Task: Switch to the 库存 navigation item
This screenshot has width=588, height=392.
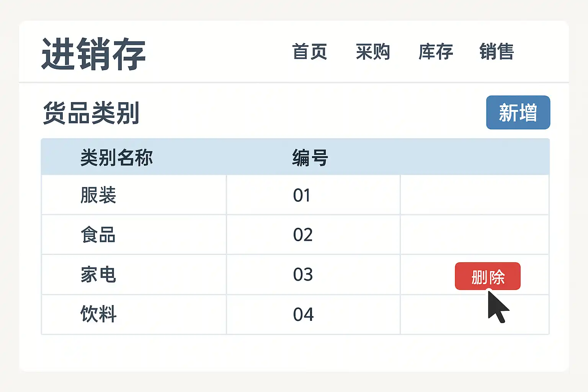Action: tap(436, 52)
